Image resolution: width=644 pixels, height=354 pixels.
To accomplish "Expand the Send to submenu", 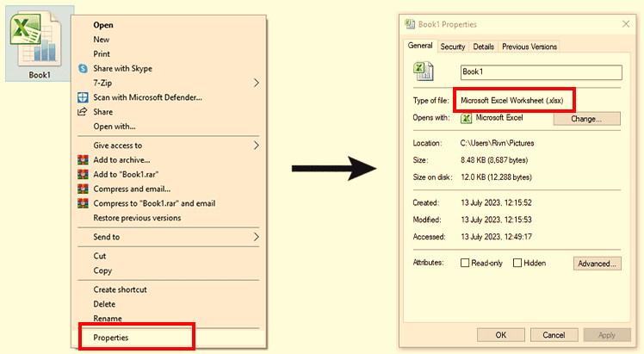I will [257, 237].
